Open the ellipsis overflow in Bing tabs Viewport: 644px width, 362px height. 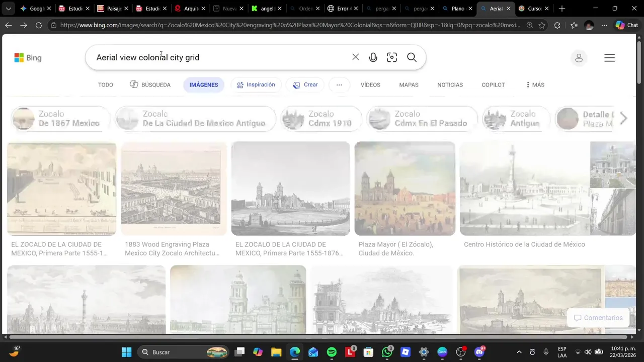point(339,85)
